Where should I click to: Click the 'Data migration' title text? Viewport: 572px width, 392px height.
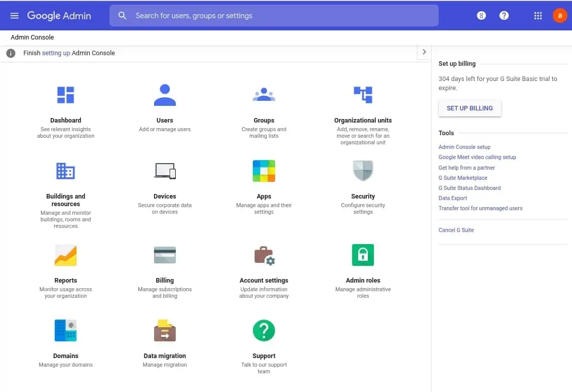tap(165, 356)
